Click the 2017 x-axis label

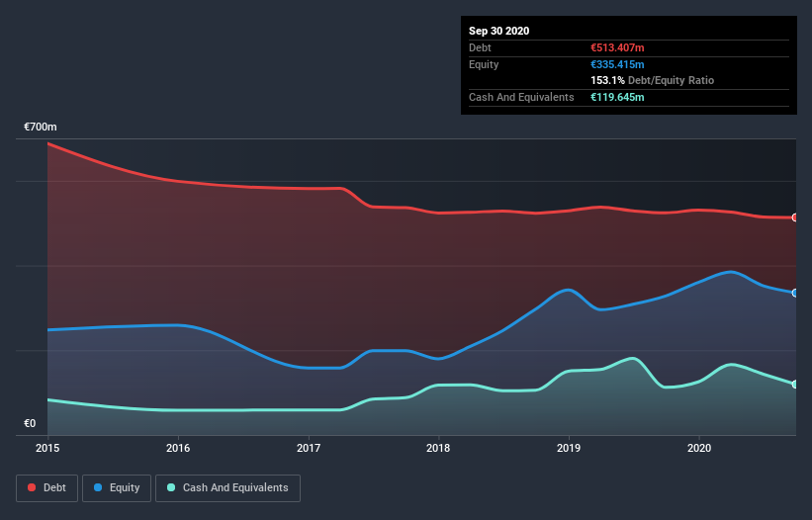tap(309, 448)
